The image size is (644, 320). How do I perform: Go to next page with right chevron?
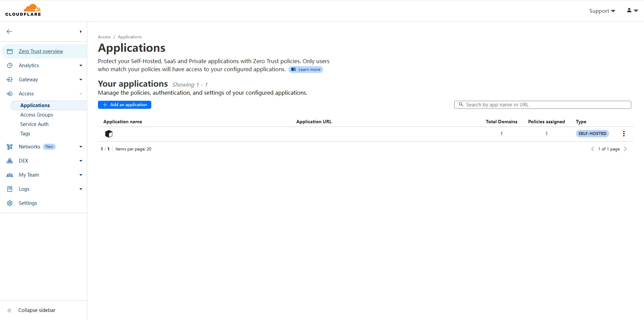[x=625, y=149]
